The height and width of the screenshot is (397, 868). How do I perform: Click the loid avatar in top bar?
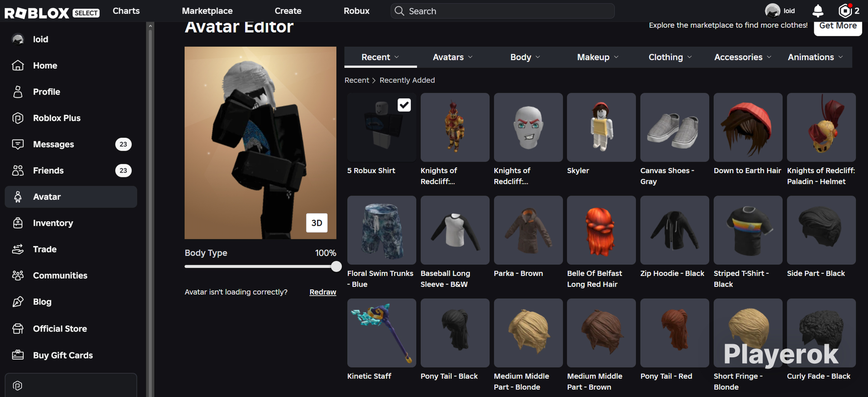pyautogui.click(x=772, y=11)
